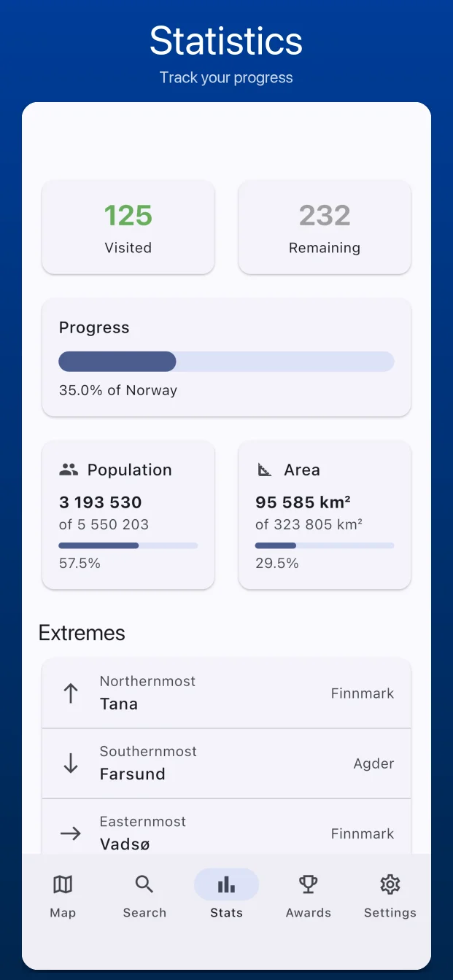The height and width of the screenshot is (980, 453).
Task: Click the Population progress bar
Action: (x=128, y=545)
